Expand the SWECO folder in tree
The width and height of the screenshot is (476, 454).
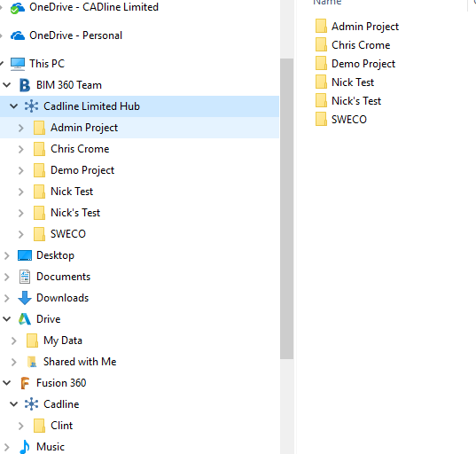click(x=20, y=234)
